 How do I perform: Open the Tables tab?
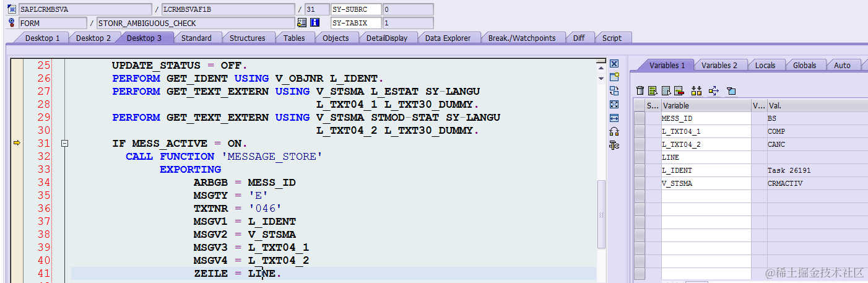[x=294, y=38]
